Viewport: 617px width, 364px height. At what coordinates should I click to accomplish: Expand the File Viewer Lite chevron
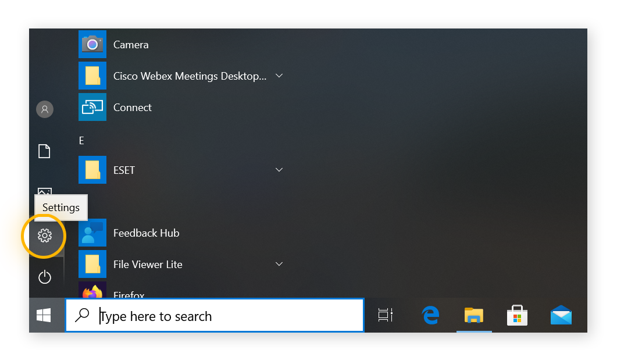[279, 265]
